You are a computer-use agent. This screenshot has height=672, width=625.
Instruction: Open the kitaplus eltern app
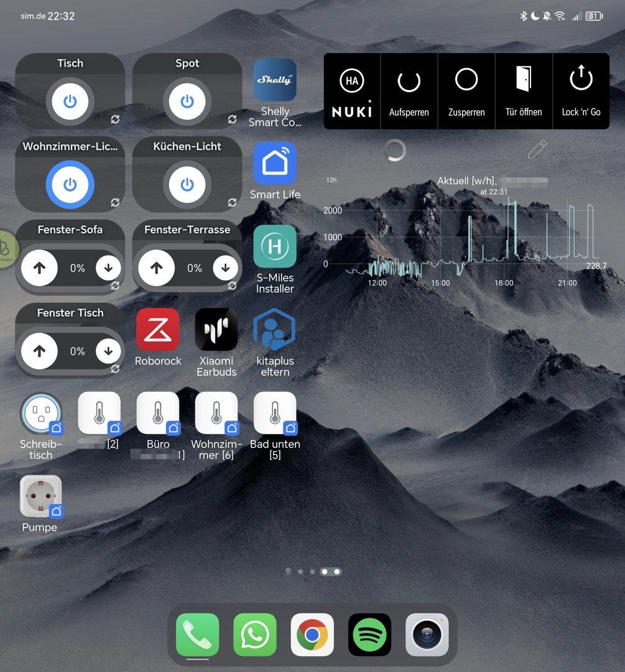[275, 329]
